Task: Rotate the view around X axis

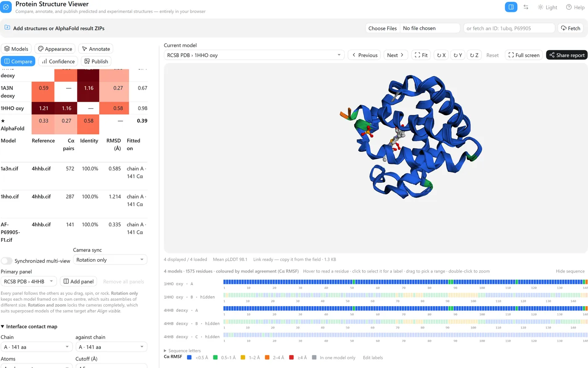Action: pos(441,55)
